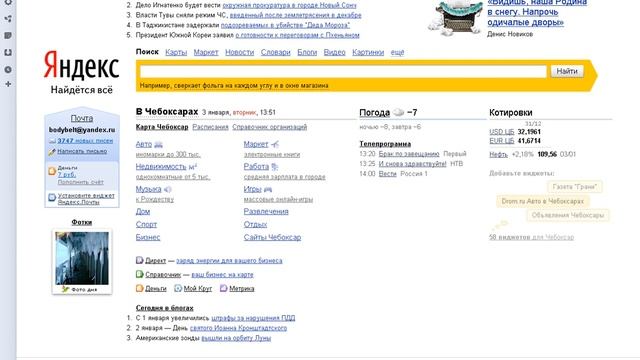Image resolution: width=640 pixels, height=360 pixels.
Task: Click the USD ЦБ rate link
Action: pyautogui.click(x=502, y=132)
